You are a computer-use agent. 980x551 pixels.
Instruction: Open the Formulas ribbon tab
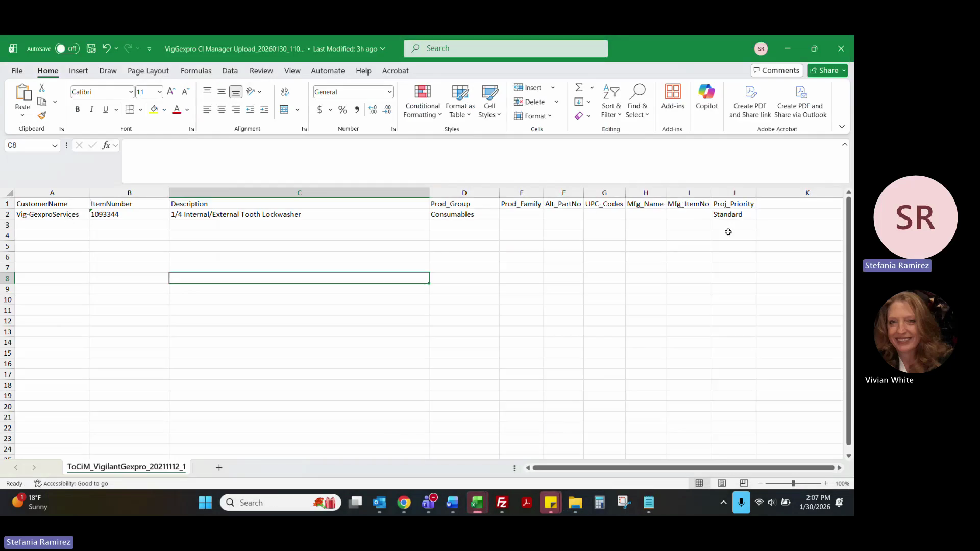point(195,71)
